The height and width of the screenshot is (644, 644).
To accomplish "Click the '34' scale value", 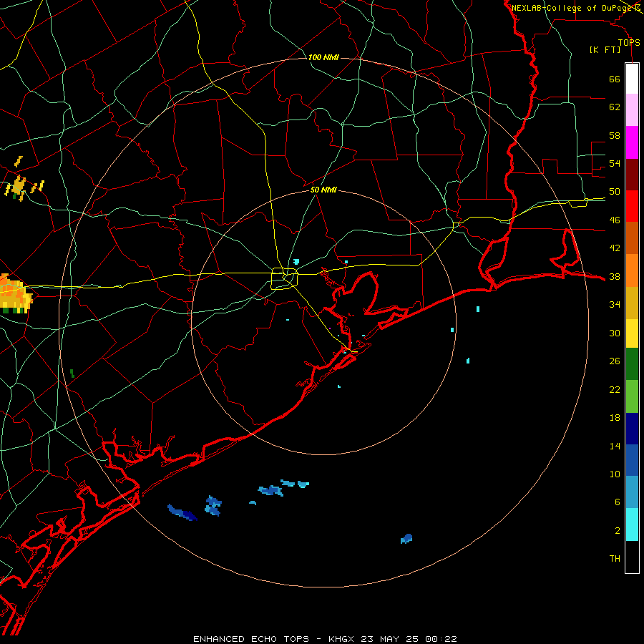I will click(x=615, y=305).
